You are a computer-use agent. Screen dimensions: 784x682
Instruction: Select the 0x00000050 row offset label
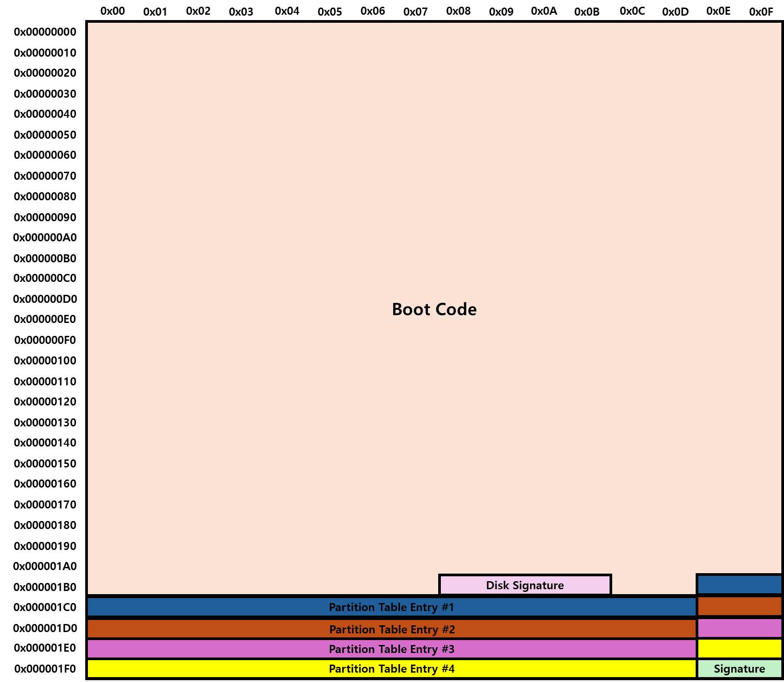pyautogui.click(x=45, y=135)
